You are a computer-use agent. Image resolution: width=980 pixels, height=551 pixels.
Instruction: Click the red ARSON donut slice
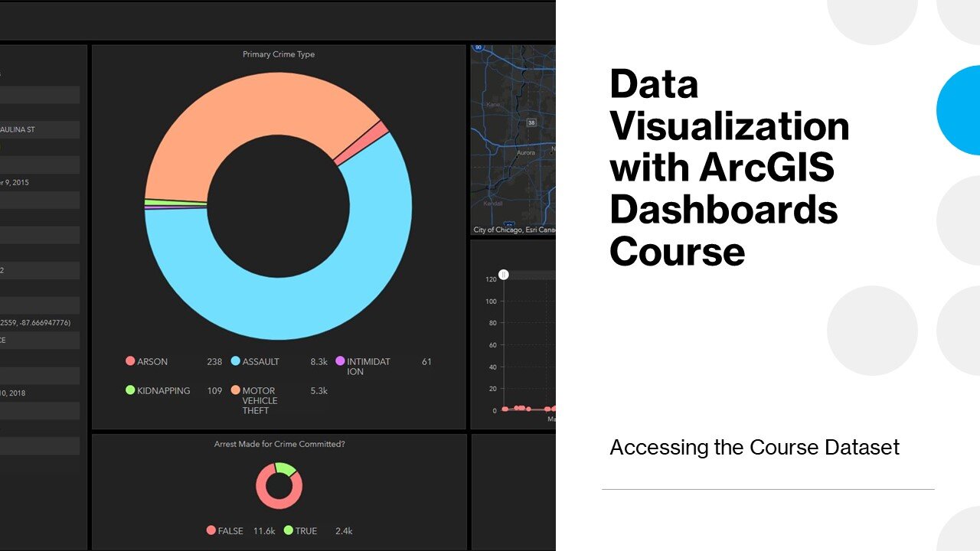361,142
